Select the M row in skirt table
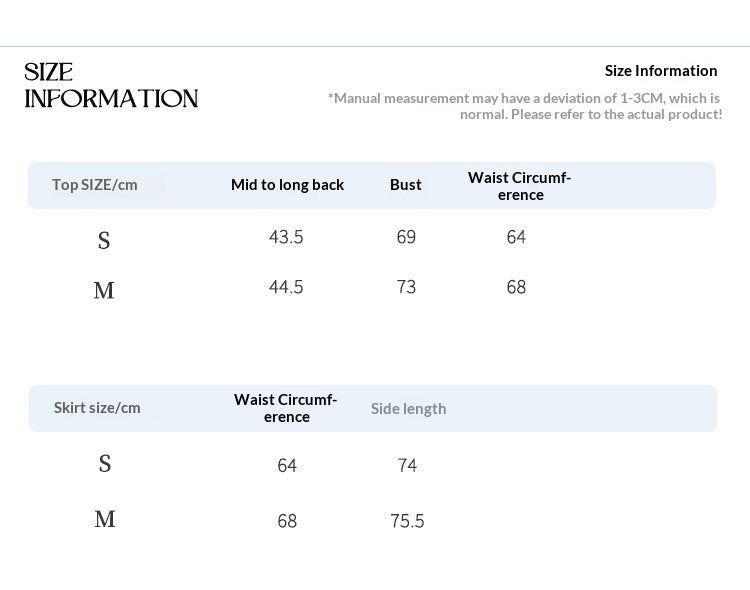This screenshot has height=590, width=750. click(x=372, y=520)
